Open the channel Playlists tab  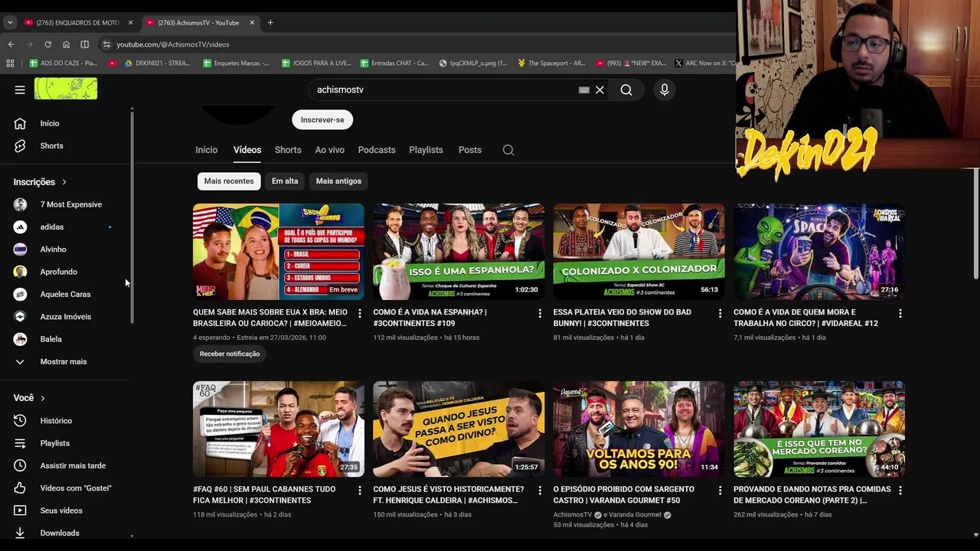(426, 150)
